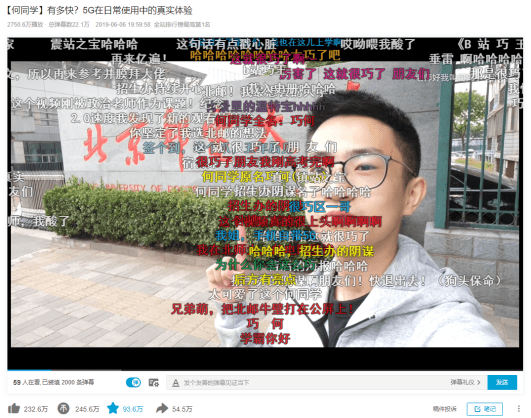The height and width of the screenshot is (418, 531).
Task: Click the coin count 245.6万
Action: tap(87, 409)
